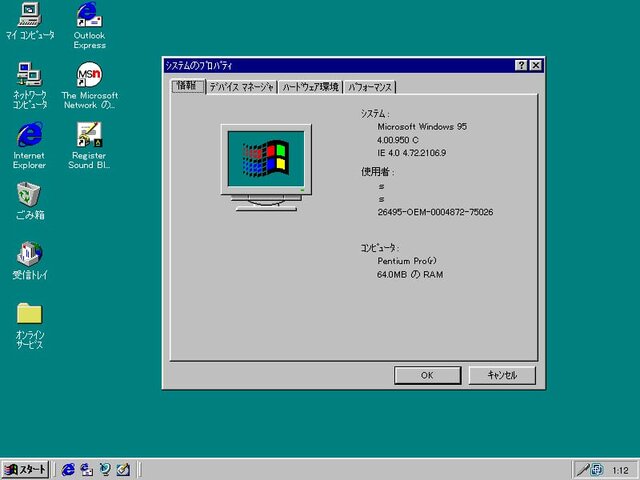The height and width of the screenshot is (480, 640).
Task: Launch Internet Explorer from Quick Launch bar
Action: click(x=68, y=469)
